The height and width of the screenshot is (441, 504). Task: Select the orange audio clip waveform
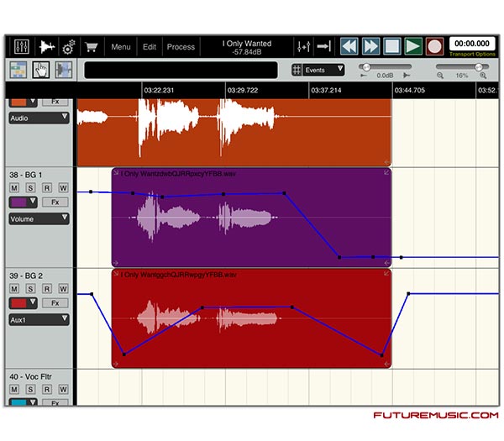[234, 132]
